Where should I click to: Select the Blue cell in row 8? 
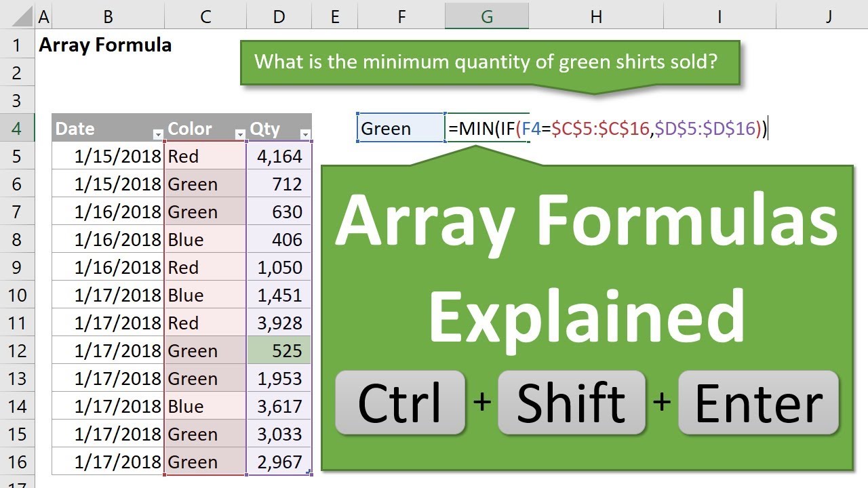pos(205,240)
